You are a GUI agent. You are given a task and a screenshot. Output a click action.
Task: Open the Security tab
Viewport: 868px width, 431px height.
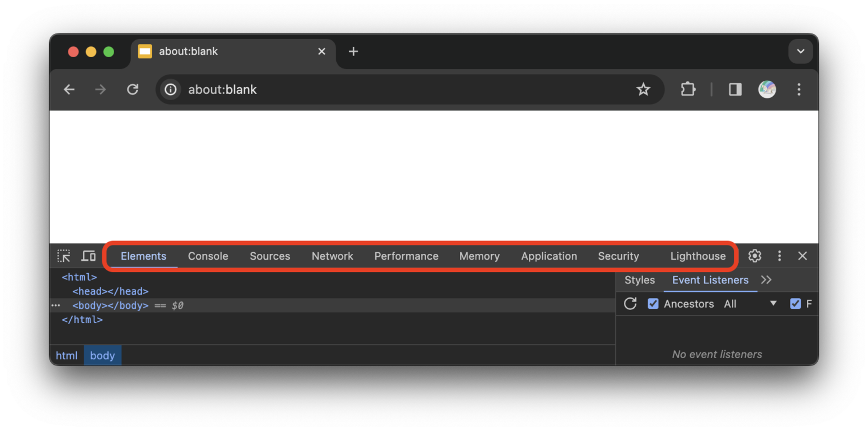618,256
